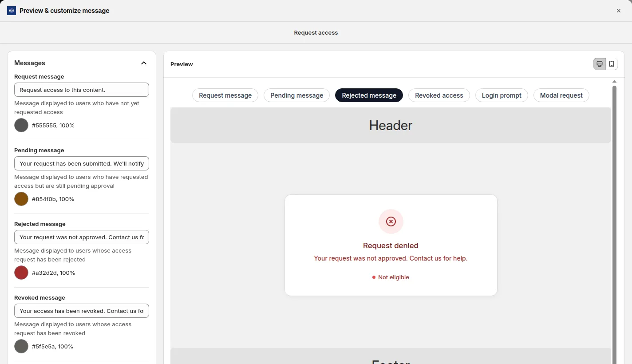Open the Revoked message color swatch #5f5e5a
The image size is (632, 364).
tap(21, 346)
